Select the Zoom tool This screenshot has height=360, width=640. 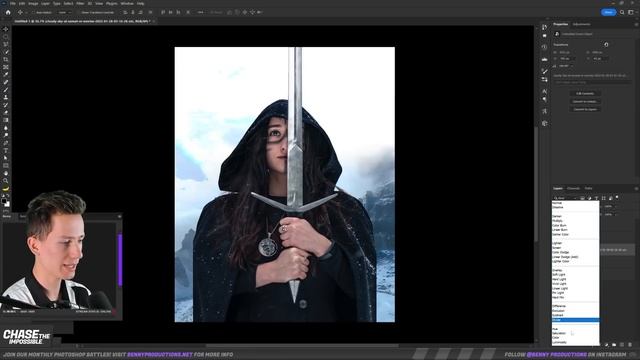[6, 180]
